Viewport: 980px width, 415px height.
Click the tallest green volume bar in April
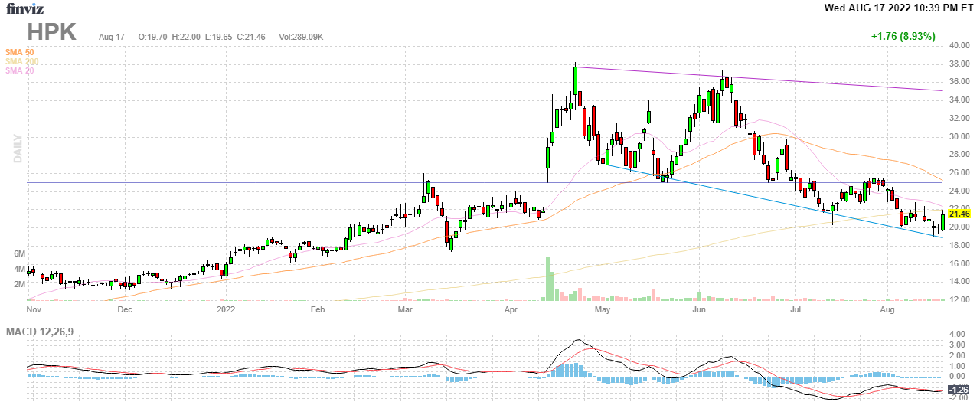click(x=548, y=278)
